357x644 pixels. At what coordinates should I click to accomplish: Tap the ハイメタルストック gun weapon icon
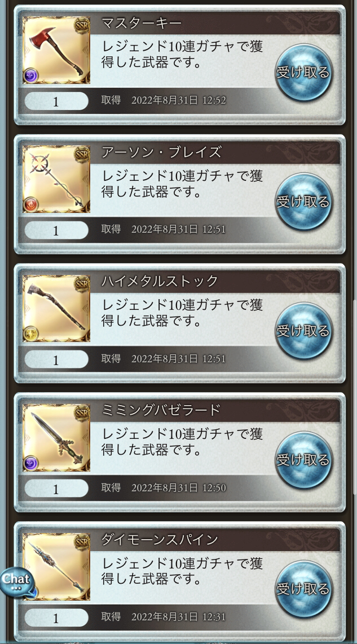(x=56, y=308)
